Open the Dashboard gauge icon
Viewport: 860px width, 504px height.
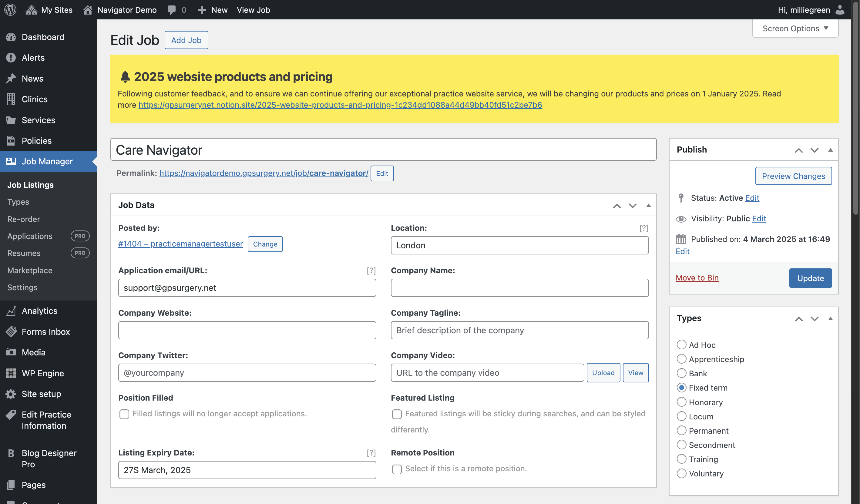(11, 37)
